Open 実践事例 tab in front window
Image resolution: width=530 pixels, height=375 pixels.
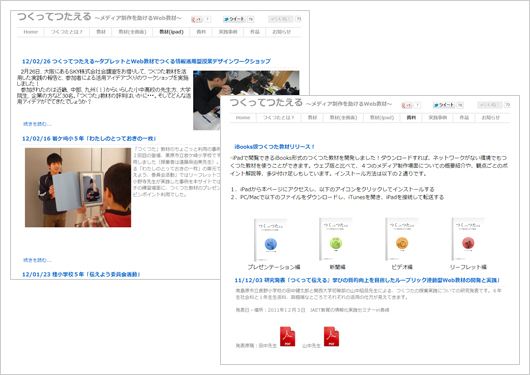(438, 118)
